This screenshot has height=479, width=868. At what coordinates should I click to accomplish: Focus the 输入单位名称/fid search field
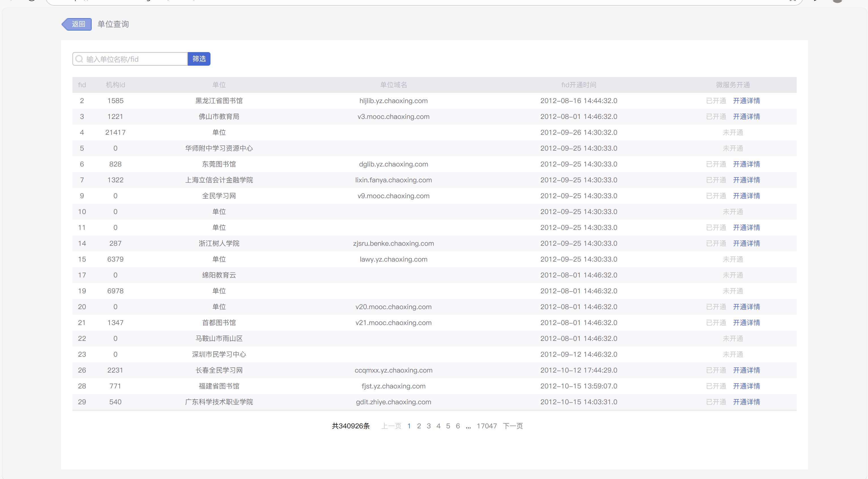[x=135, y=59]
